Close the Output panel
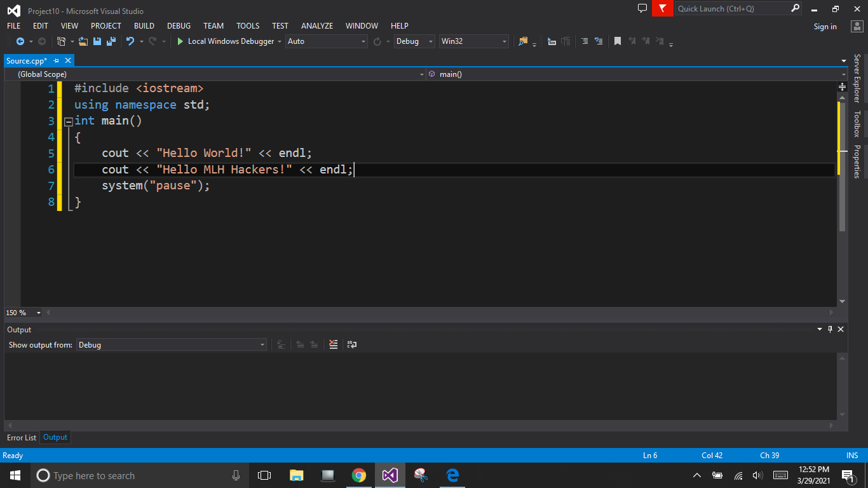The width and height of the screenshot is (868, 488). click(841, 329)
